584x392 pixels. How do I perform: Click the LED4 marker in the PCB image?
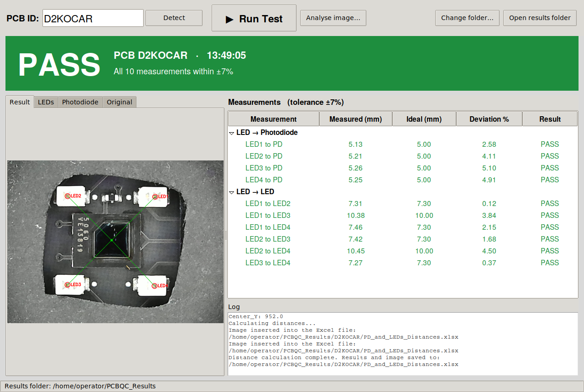(154, 286)
